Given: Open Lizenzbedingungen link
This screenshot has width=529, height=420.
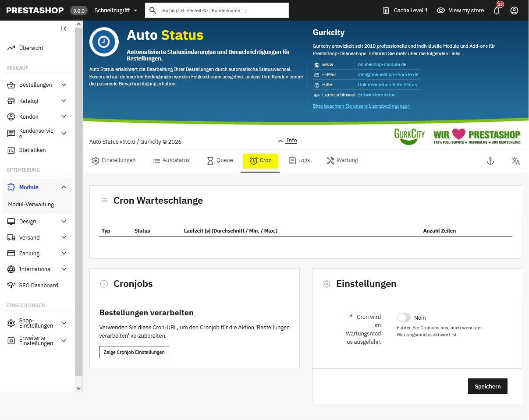Looking at the screenshot, I should 361,106.
